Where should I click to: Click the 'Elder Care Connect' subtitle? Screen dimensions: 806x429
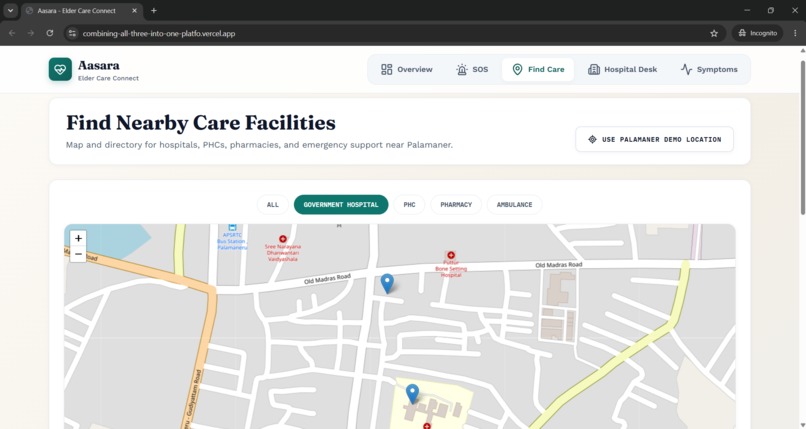(108, 78)
